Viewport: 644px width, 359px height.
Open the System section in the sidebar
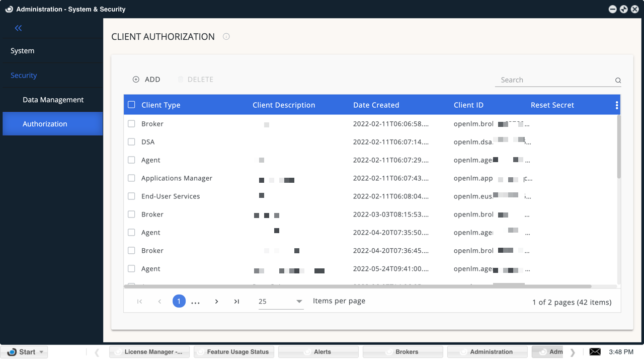click(22, 50)
